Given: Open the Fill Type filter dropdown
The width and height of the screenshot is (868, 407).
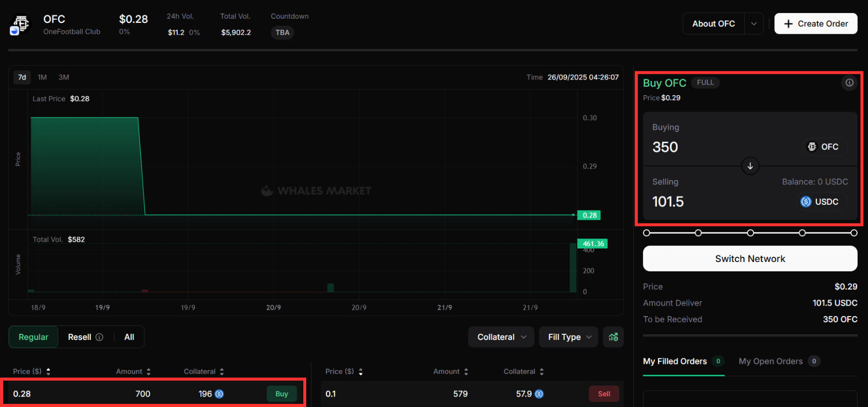Looking at the screenshot, I should pyautogui.click(x=569, y=337).
